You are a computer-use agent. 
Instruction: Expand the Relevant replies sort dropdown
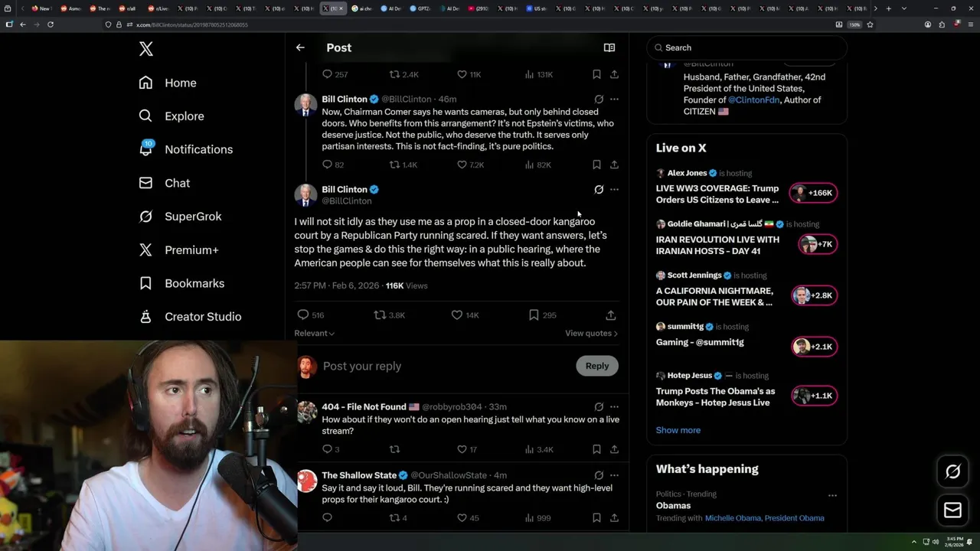[315, 333]
